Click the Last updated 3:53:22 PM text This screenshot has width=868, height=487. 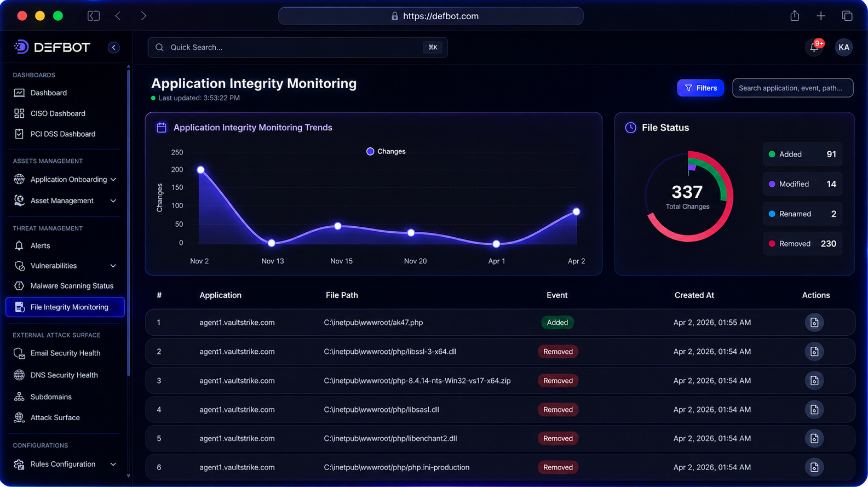click(199, 98)
